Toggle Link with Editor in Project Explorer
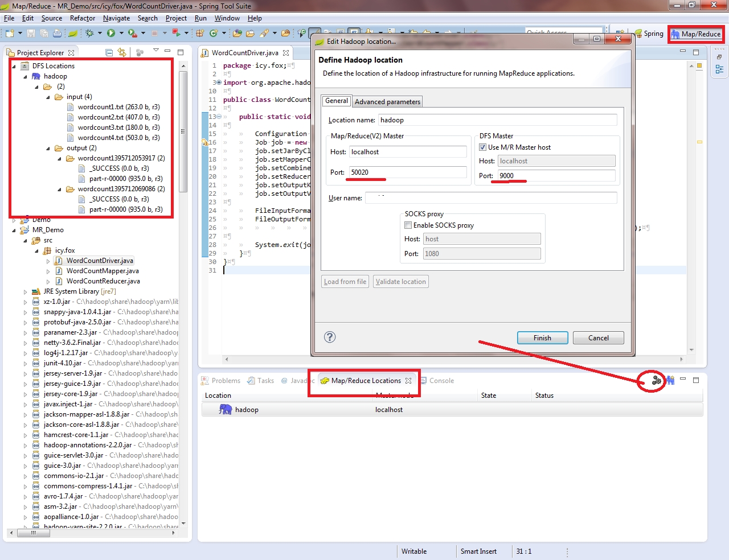Viewport: 729px width, 560px height. pos(122,52)
